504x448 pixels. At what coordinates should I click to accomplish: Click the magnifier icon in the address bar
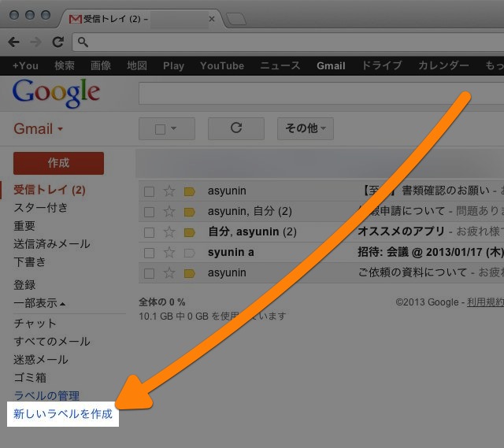[x=83, y=42]
